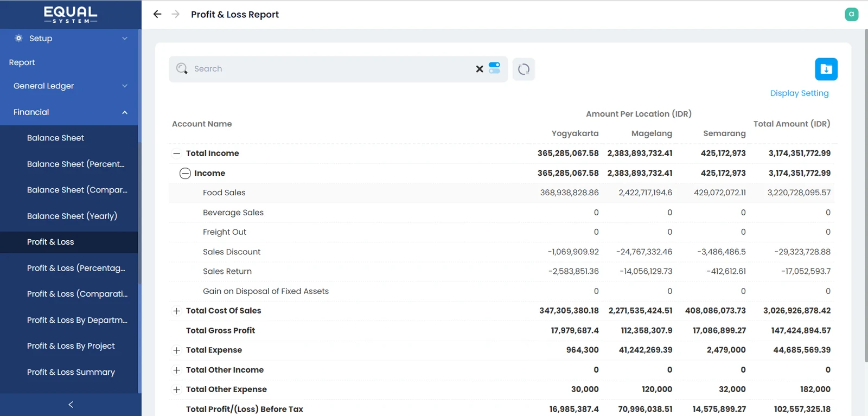
Task: Click Food Sales total 3,220,728,095.57
Action: (x=799, y=193)
